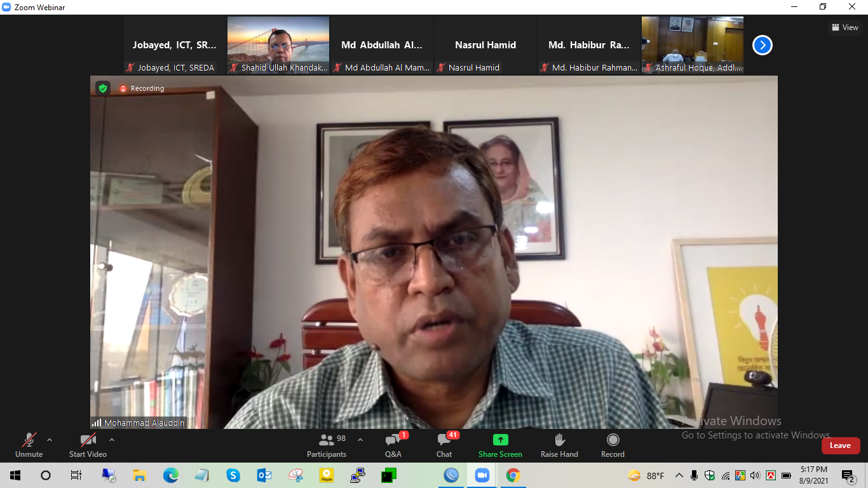Show hidden icons in the system tray

coord(679,475)
